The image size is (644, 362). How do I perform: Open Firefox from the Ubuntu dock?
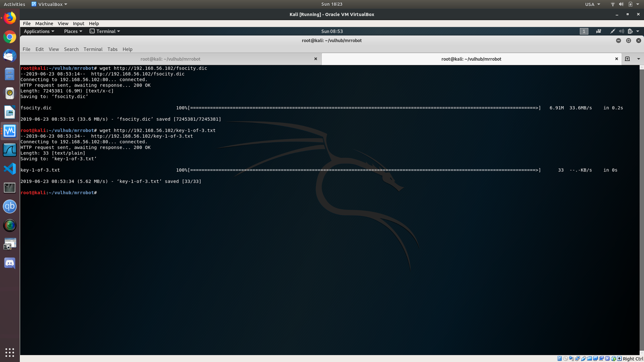10,18
